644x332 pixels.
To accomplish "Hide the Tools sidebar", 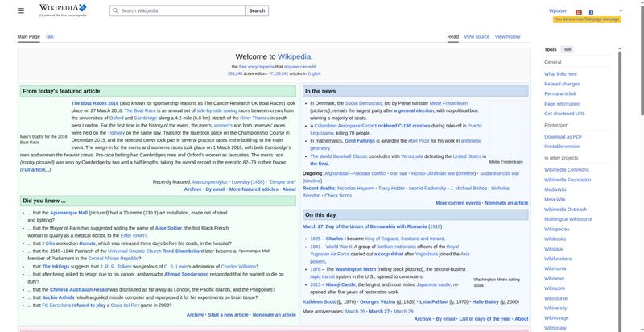I will pyautogui.click(x=568, y=49).
